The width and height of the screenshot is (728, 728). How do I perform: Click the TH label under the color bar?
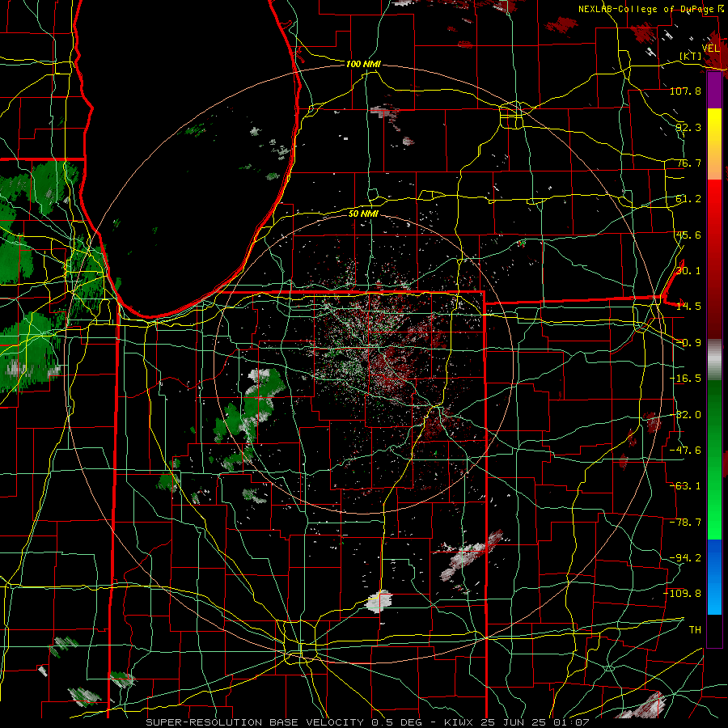[695, 630]
